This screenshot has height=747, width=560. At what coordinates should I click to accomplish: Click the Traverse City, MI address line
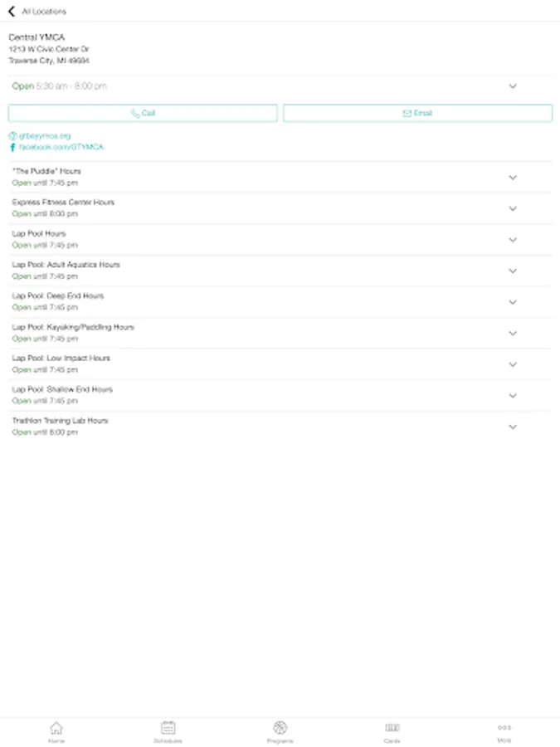(x=49, y=61)
